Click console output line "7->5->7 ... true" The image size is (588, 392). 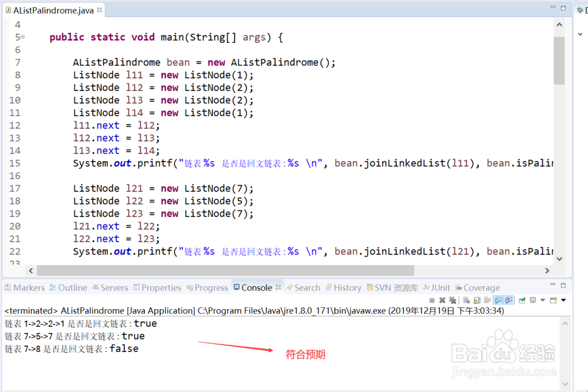point(75,336)
